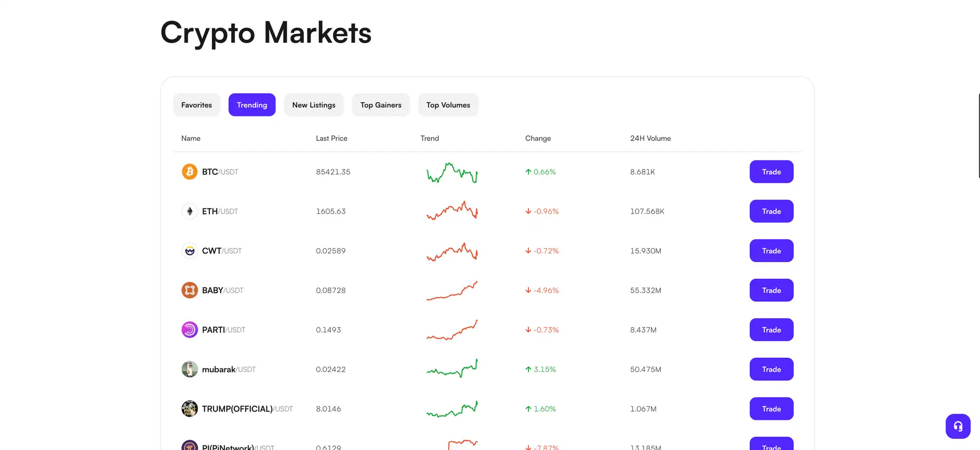This screenshot has width=980, height=450.
Task: Click the Bitcoin coin icon
Action: (x=189, y=172)
